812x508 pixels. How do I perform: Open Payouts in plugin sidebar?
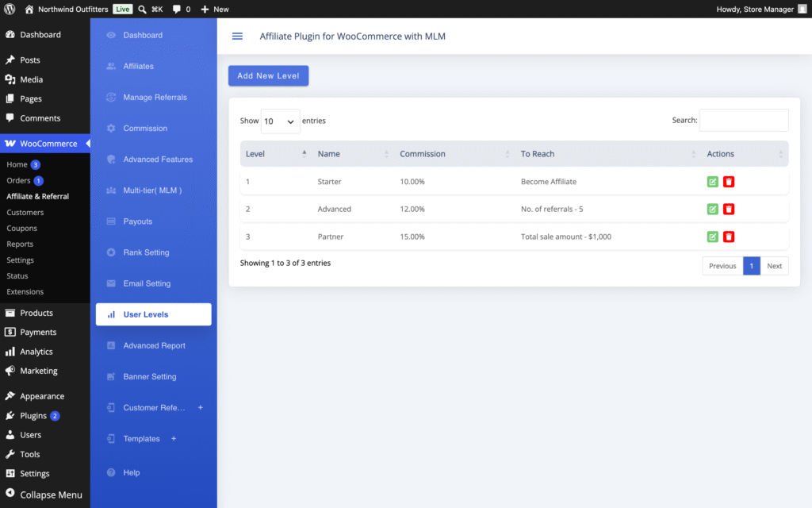(153, 221)
